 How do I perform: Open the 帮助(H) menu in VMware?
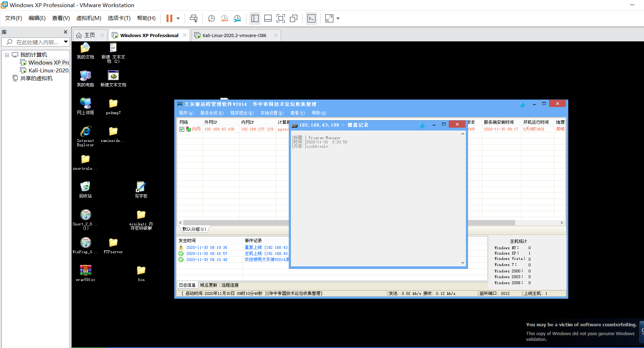(x=146, y=18)
